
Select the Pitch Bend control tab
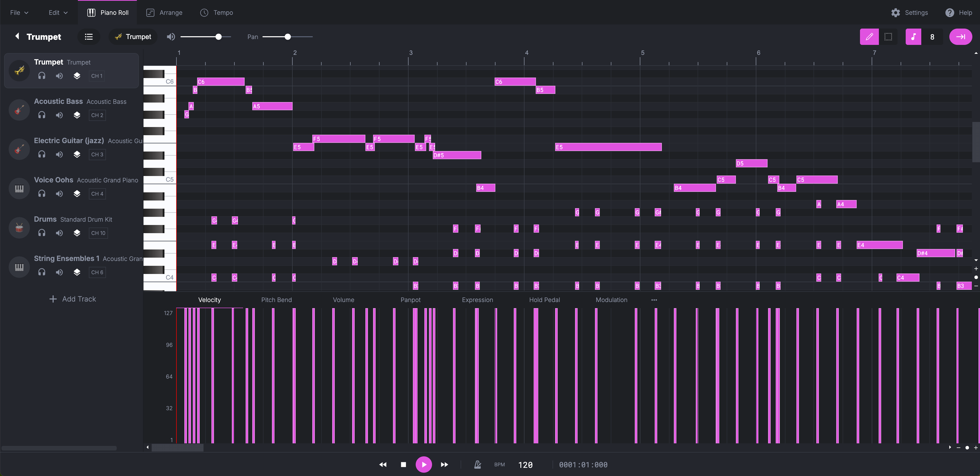click(276, 299)
